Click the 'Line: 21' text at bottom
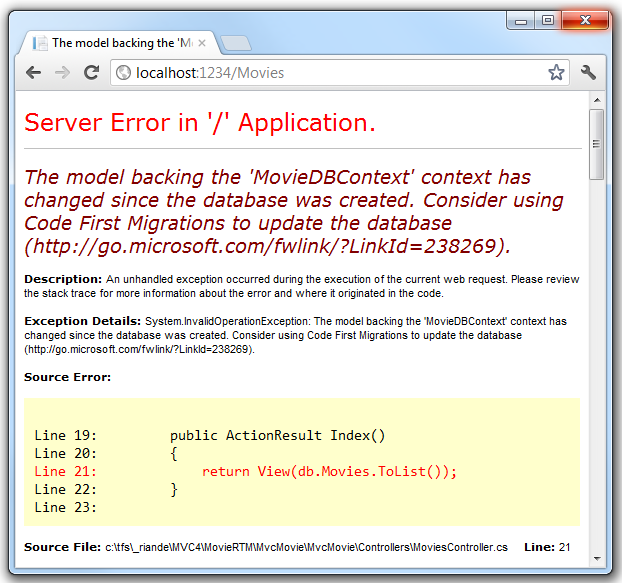The width and height of the screenshot is (622, 583). pyautogui.click(x=547, y=547)
